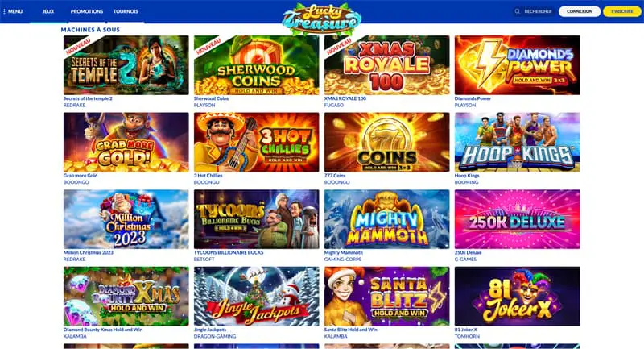The height and width of the screenshot is (349, 644).
Task: Open the Jeux tab
Action: (x=48, y=11)
